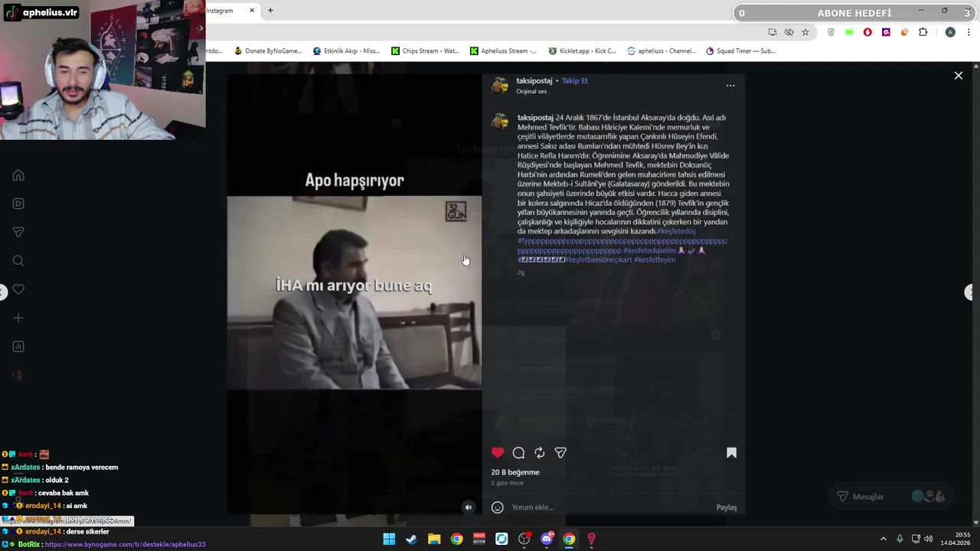Go to previous post with left arrow
The width and height of the screenshot is (980, 551).
click(3, 292)
